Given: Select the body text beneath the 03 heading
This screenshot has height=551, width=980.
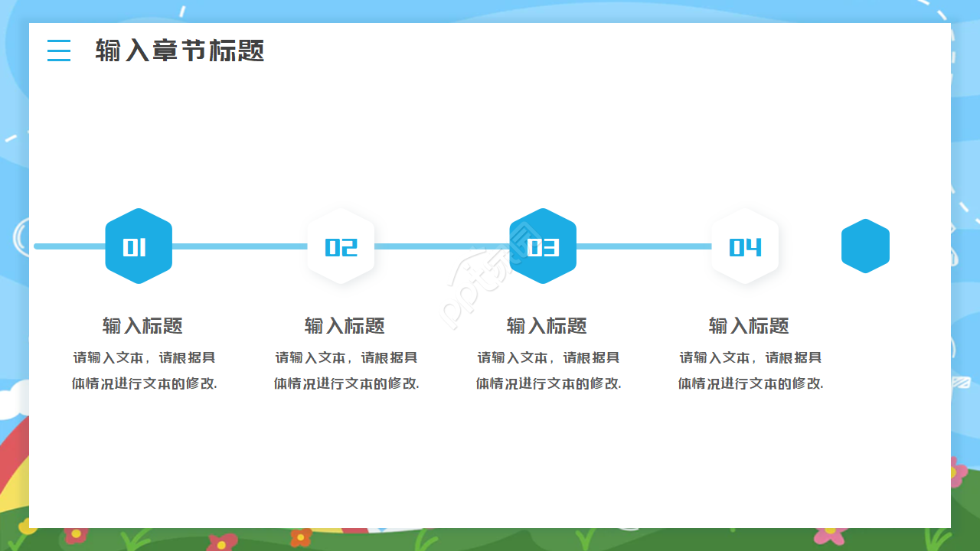Looking at the screenshot, I should (x=549, y=370).
